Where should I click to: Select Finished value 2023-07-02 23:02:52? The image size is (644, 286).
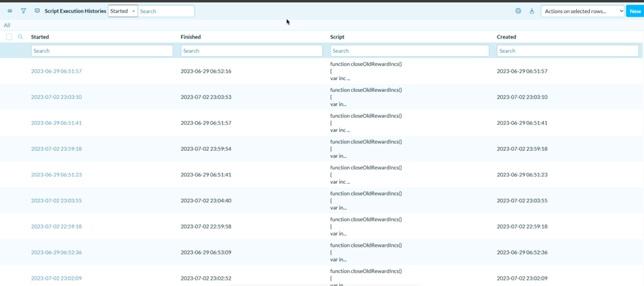point(206,278)
